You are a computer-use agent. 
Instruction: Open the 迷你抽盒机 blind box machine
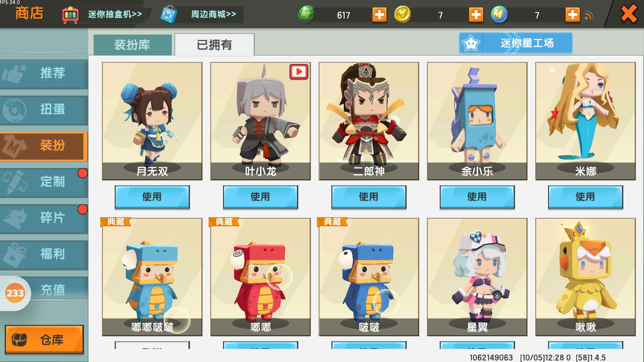tap(103, 15)
